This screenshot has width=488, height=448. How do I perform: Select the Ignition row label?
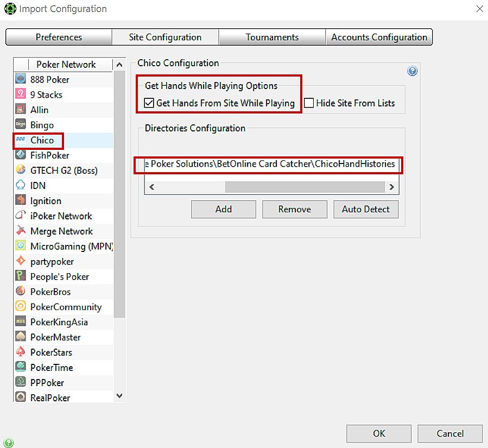[46, 201]
